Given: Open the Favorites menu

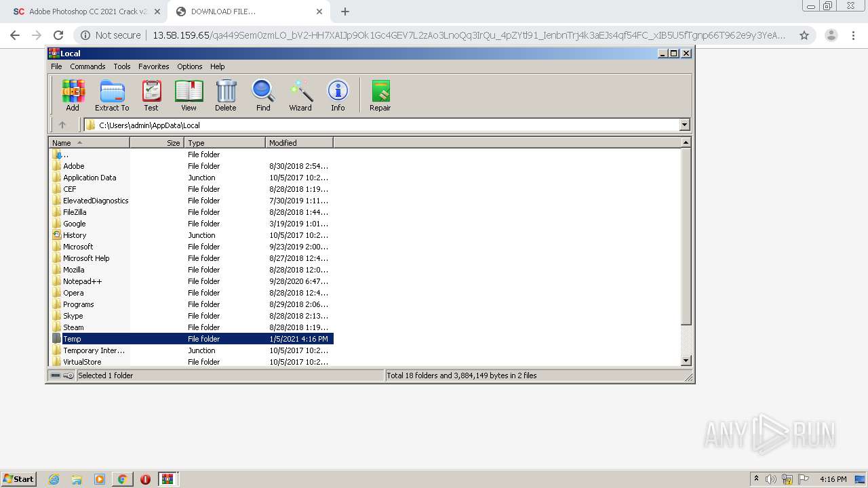Looking at the screenshot, I should pos(154,66).
